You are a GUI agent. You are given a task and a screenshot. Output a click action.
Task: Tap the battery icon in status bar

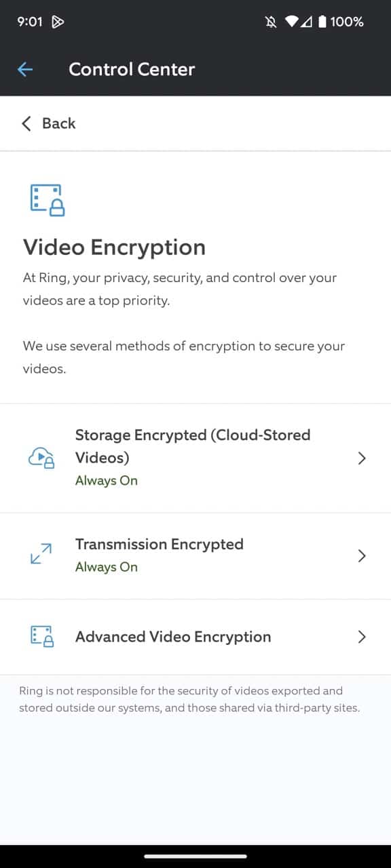click(322, 22)
